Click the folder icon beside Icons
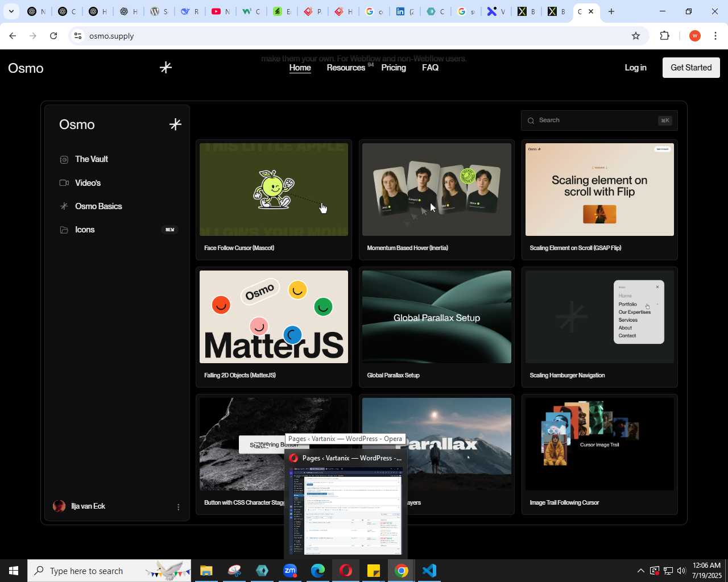This screenshot has height=582, width=728. click(x=64, y=230)
